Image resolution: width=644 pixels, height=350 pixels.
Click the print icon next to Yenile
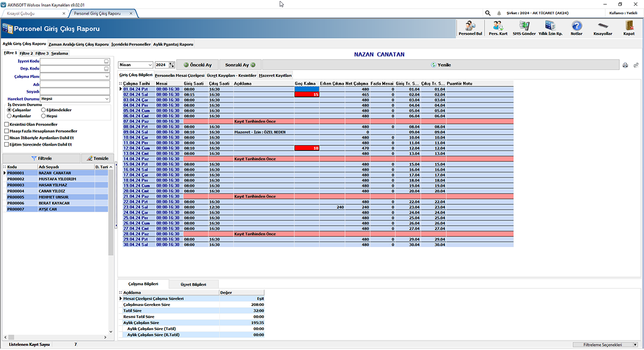click(x=625, y=64)
